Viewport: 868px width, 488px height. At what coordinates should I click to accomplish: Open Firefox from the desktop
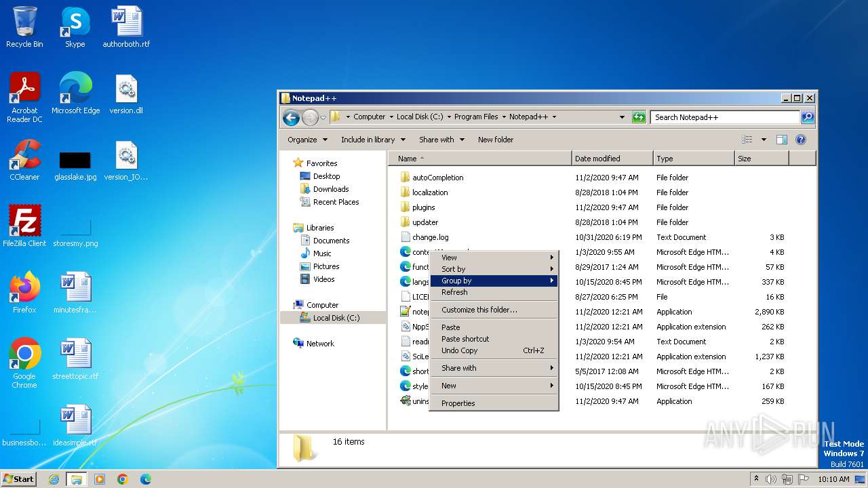click(x=24, y=292)
